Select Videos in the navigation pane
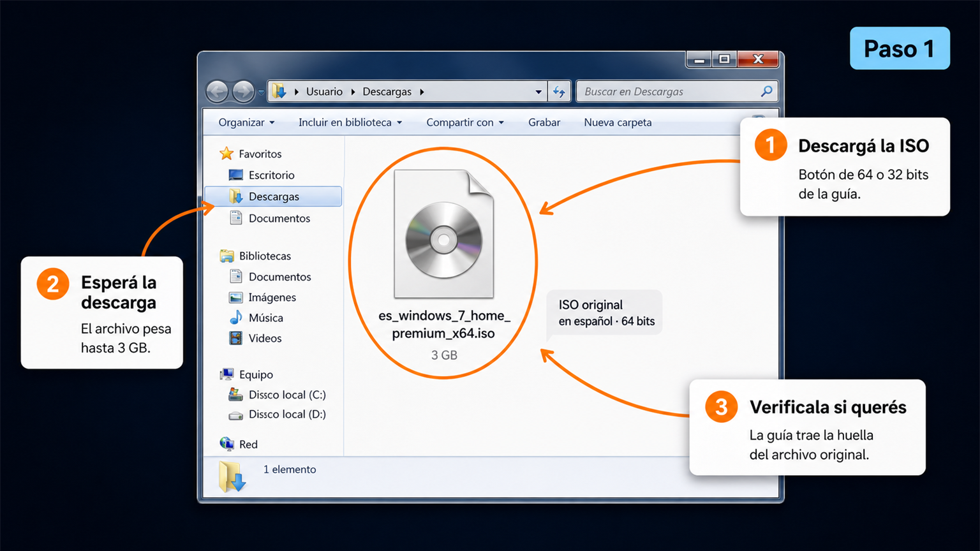The height and width of the screenshot is (551, 980). (265, 338)
